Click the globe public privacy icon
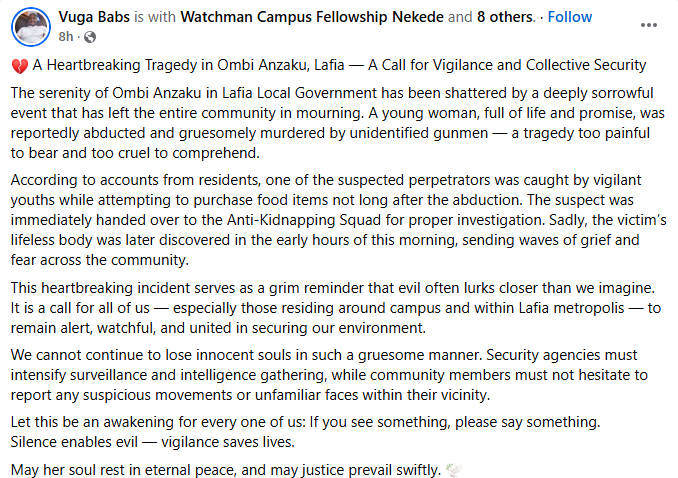Viewport: 678px width, 478px height. (x=88, y=37)
